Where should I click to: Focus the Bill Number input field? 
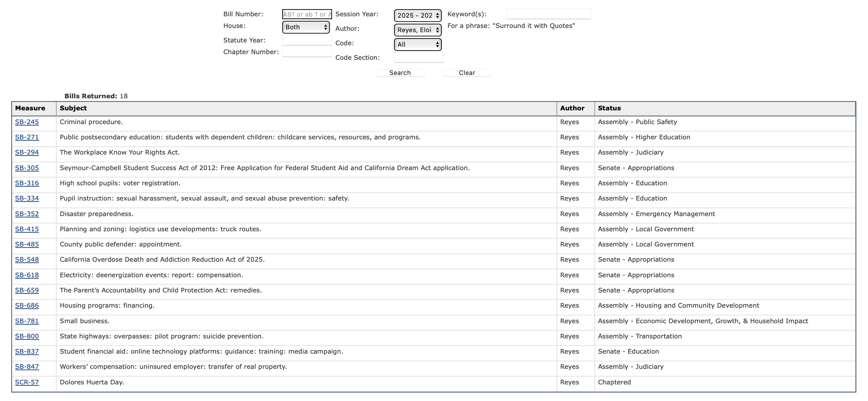coord(307,14)
